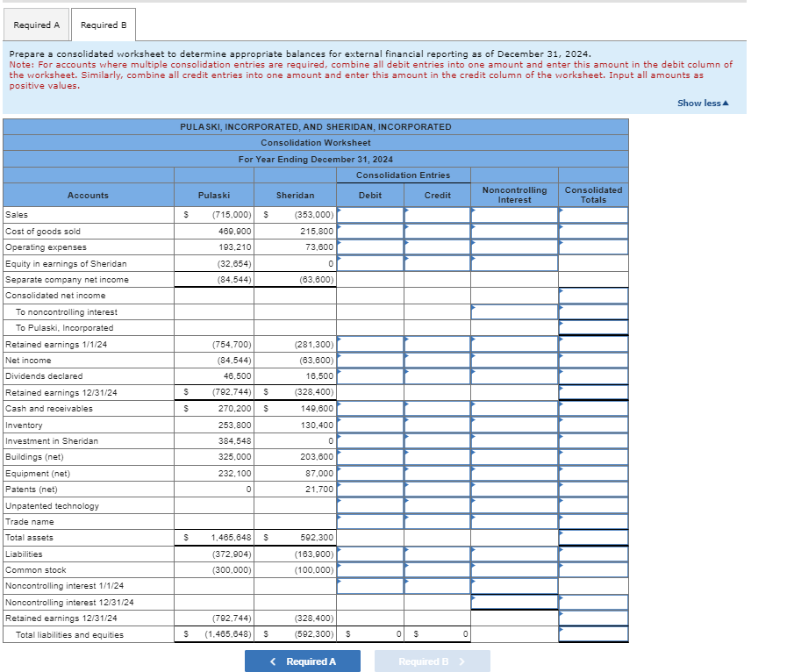The height and width of the screenshot is (672, 787).
Task: Select Sales consolidated totals cell
Action: [x=593, y=215]
